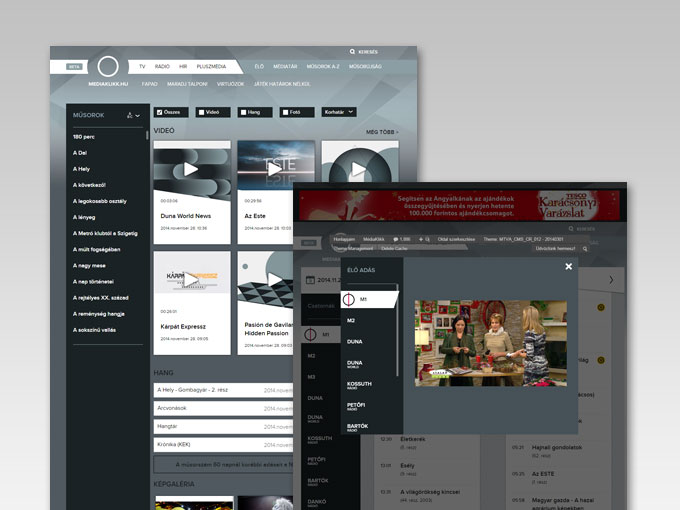
Task: Open the PLUSZMÉDIA tab
Action: [211, 66]
